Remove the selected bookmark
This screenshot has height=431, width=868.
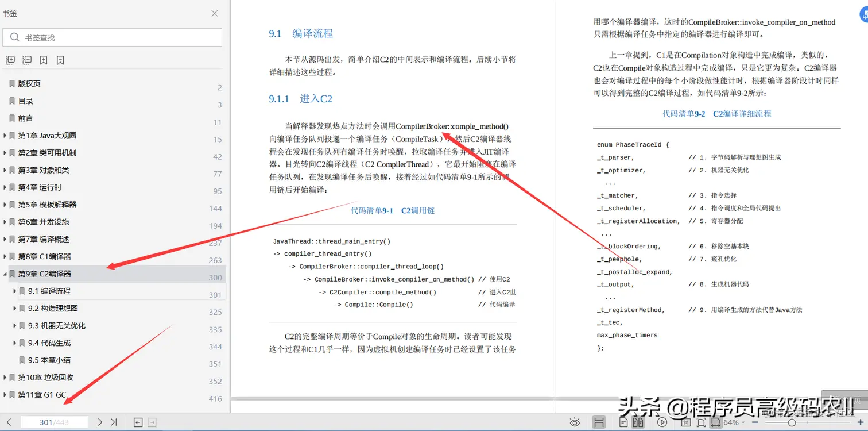coord(60,60)
